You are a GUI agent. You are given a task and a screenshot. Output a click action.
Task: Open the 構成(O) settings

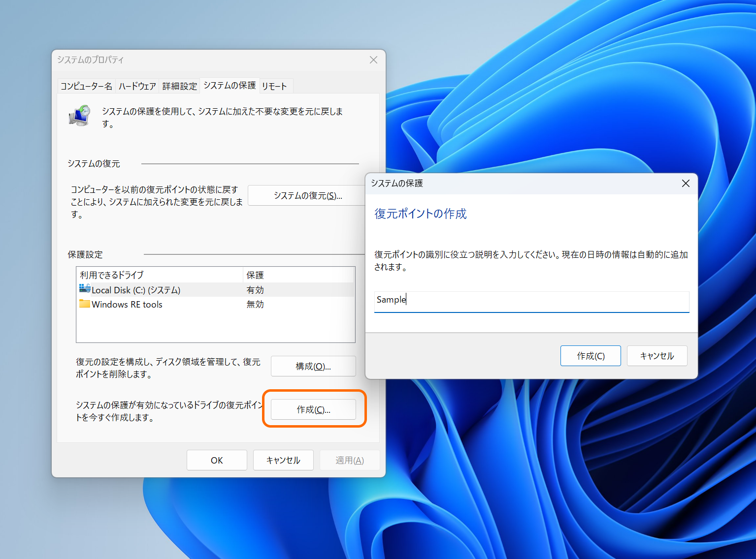(x=313, y=366)
